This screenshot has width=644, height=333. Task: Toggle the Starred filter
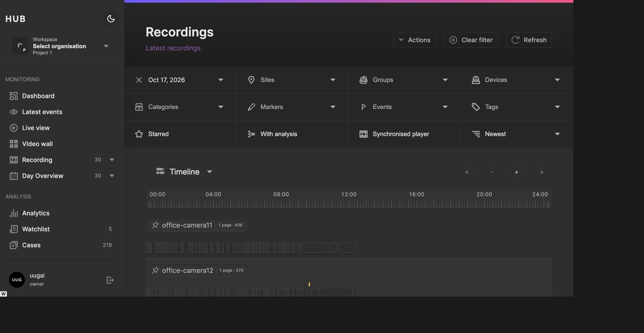[x=180, y=134]
